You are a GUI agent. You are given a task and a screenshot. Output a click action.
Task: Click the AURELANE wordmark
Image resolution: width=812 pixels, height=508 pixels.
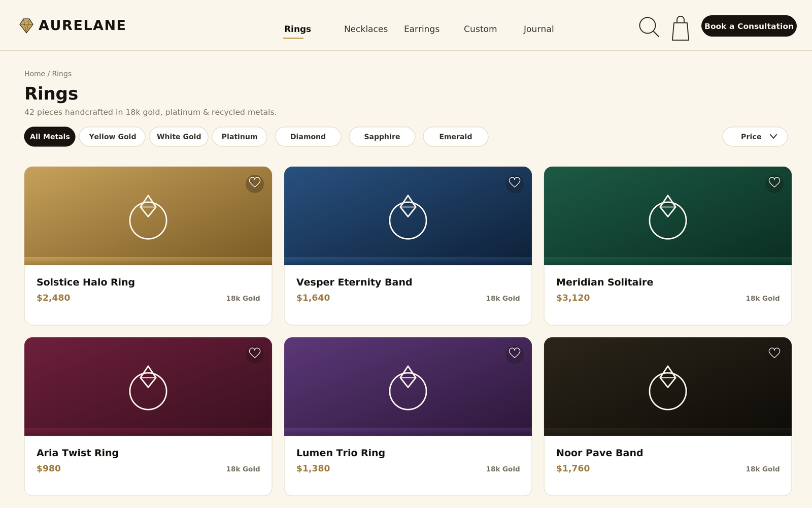pyautogui.click(x=82, y=25)
